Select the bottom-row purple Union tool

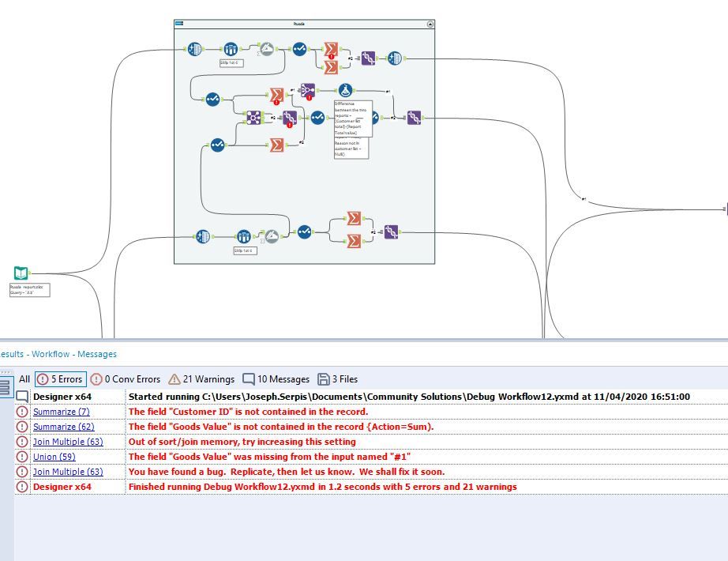[391, 232]
